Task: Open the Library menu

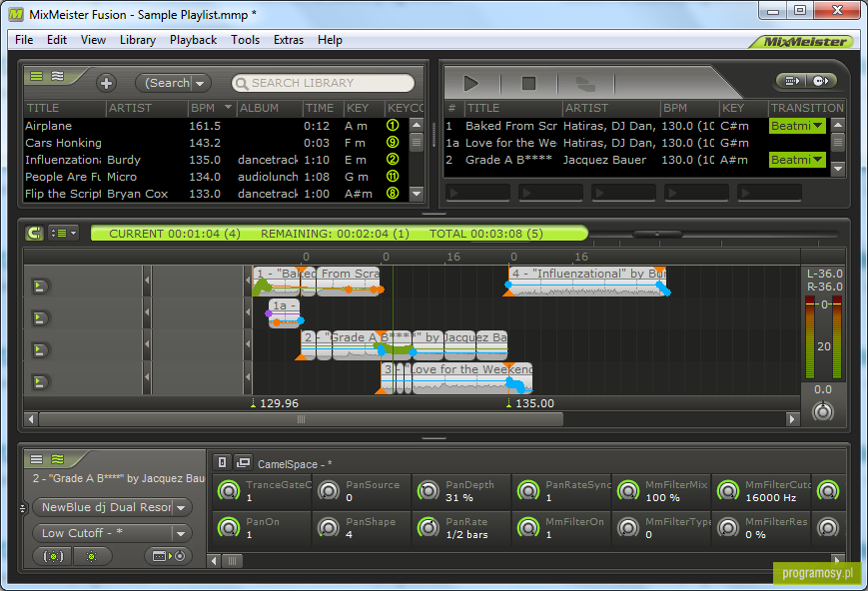Action: coord(137,40)
